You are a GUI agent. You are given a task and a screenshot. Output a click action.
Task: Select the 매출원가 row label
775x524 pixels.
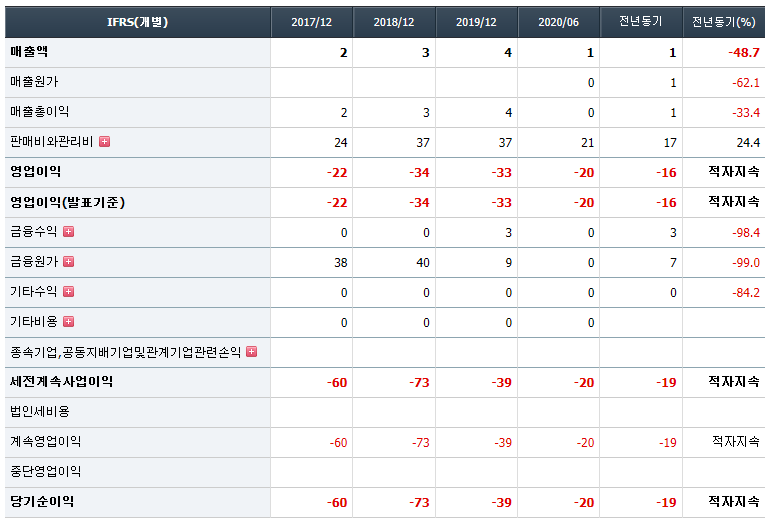(x=34, y=82)
